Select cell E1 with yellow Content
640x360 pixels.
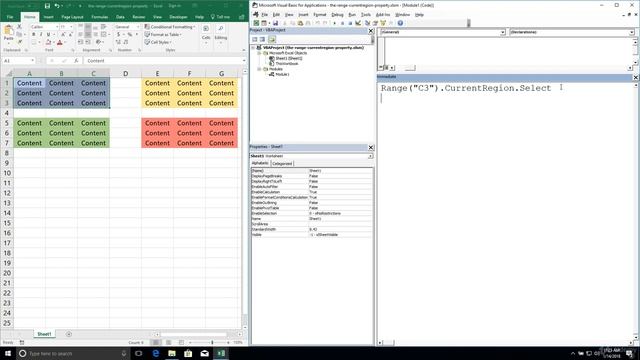[x=157, y=83]
